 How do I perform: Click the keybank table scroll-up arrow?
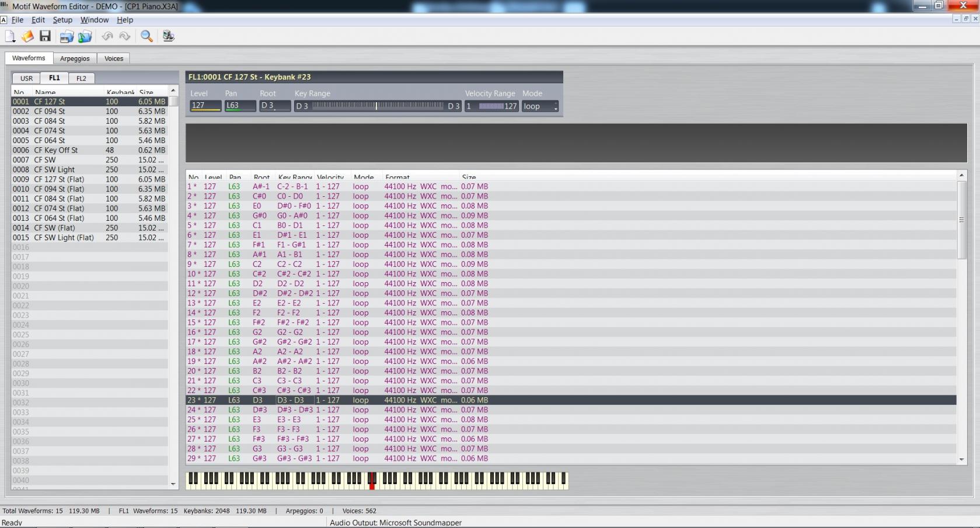(961, 175)
